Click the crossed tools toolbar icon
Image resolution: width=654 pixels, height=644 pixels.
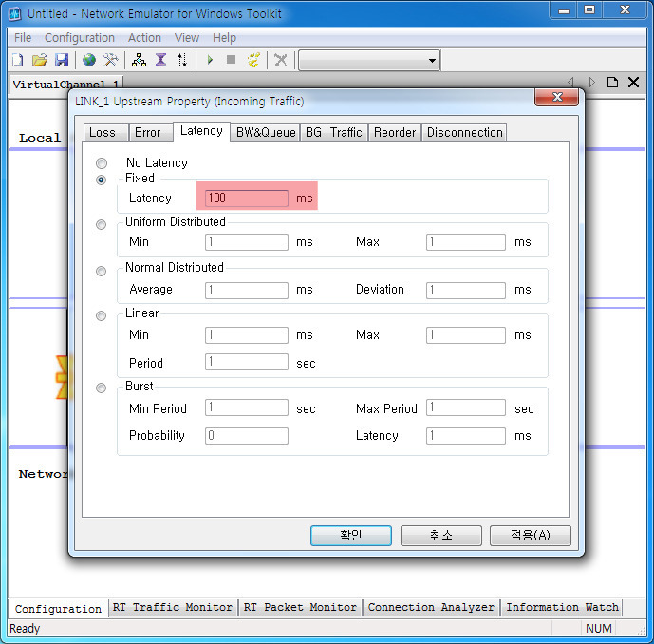111,60
